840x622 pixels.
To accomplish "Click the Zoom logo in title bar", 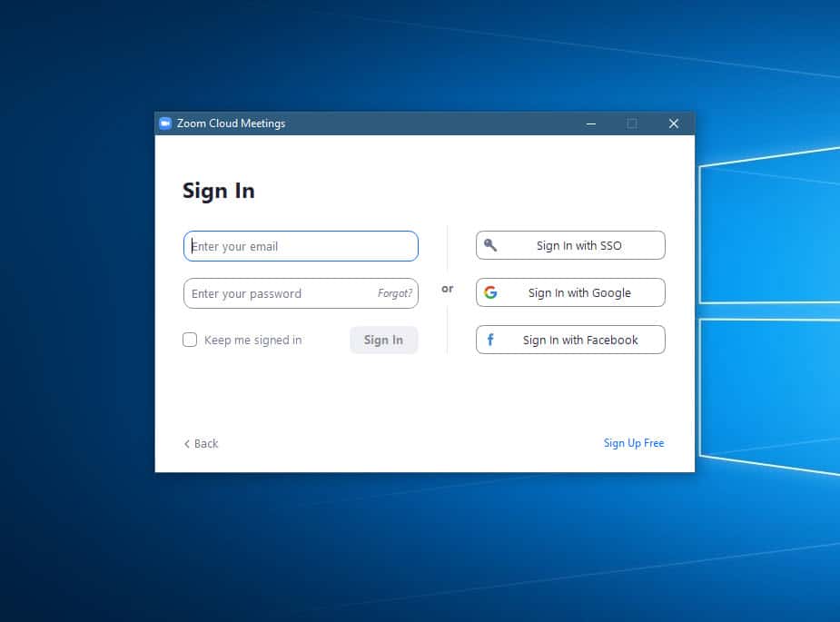I will pos(165,123).
